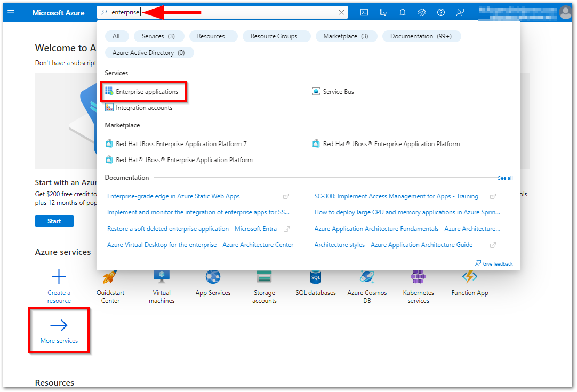Open the portal settings gear
577x392 pixels.
[422, 12]
